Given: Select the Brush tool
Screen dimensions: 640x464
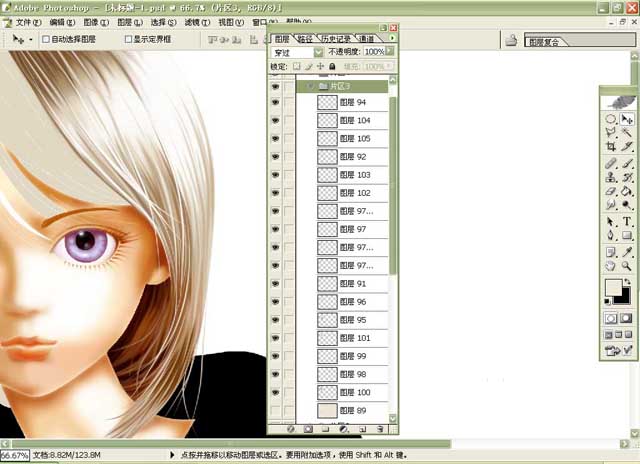Looking at the screenshot, I should coord(627,163).
